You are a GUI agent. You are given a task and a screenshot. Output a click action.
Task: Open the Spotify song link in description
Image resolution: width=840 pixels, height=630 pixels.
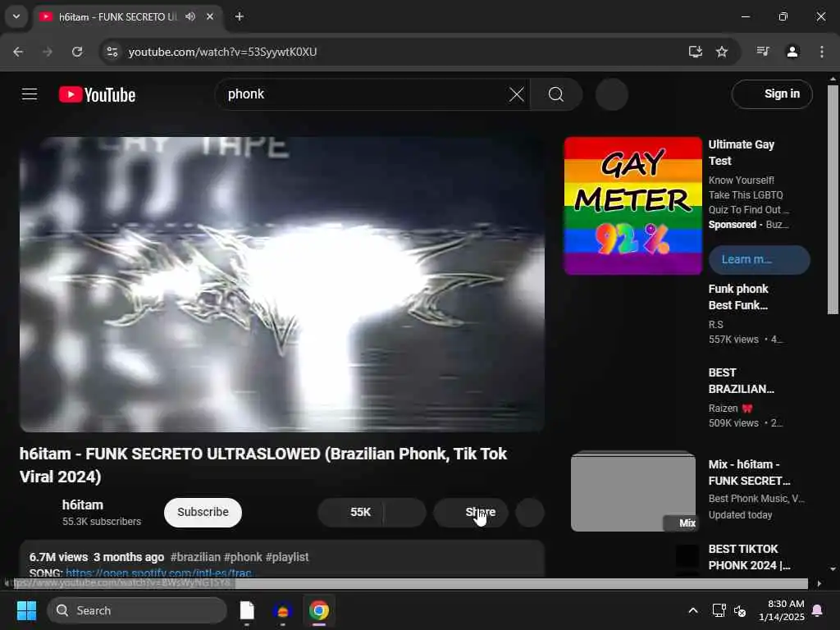point(159,572)
